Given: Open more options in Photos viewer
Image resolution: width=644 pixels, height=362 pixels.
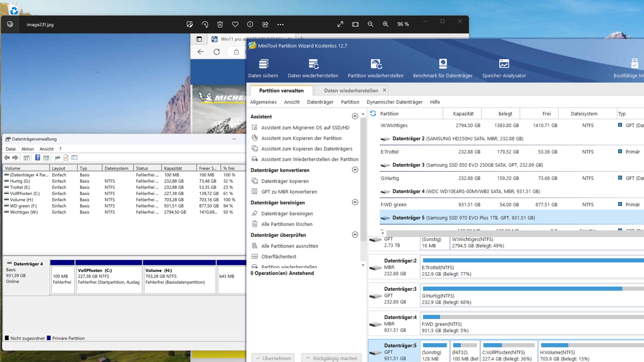Looking at the screenshot, I should pyautogui.click(x=280, y=24).
